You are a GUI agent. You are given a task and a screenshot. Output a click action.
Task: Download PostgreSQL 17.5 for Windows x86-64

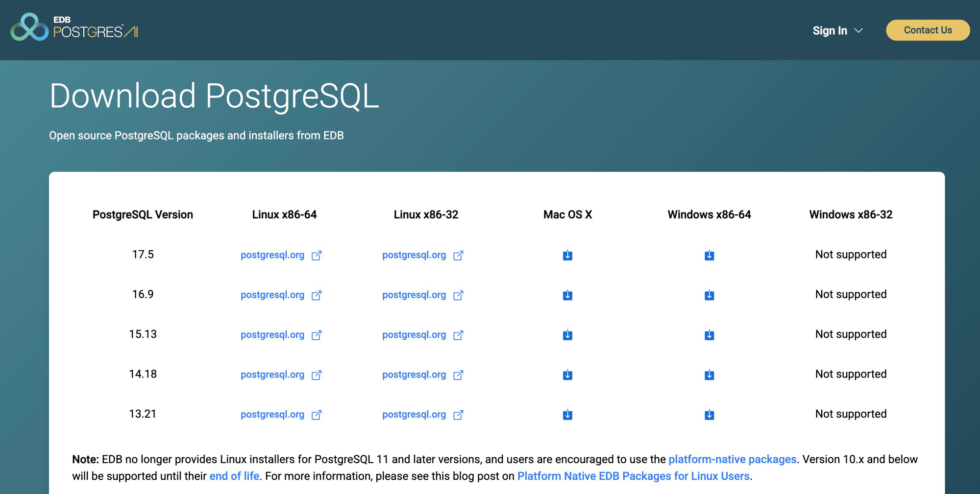709,255
